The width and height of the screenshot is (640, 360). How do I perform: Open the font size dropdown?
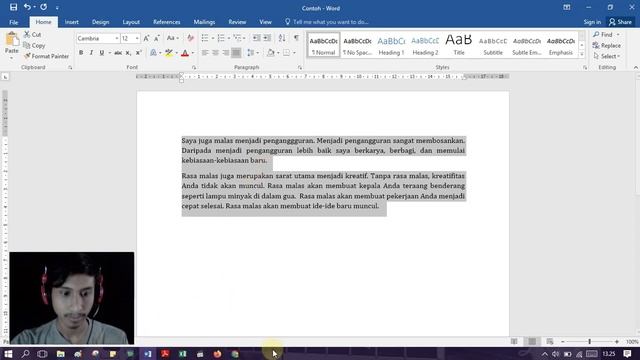pos(137,38)
